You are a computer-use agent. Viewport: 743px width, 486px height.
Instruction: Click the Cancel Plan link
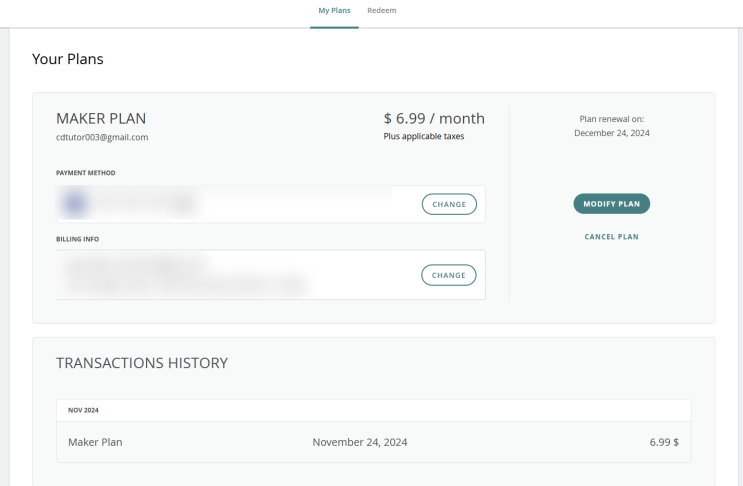[611, 237]
